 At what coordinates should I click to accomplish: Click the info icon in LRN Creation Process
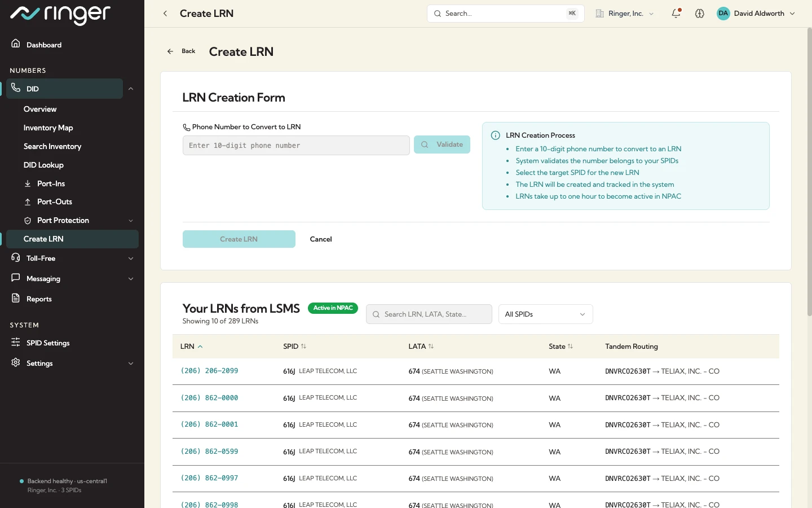[x=496, y=135]
